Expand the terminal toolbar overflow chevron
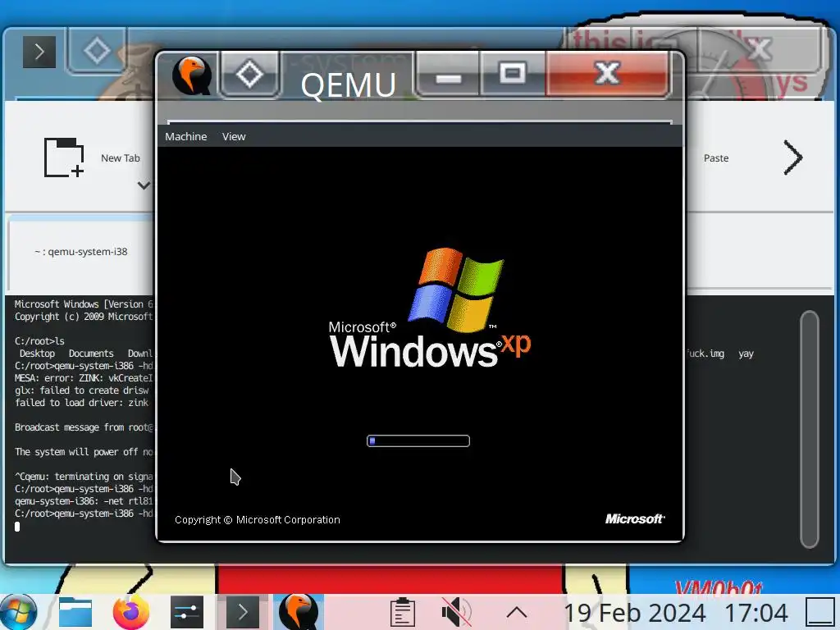Image resolution: width=840 pixels, height=630 pixels. coord(793,157)
